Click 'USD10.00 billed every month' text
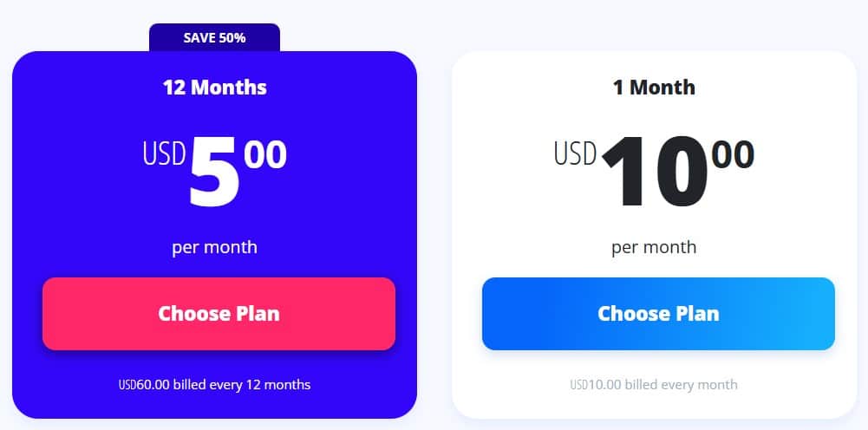Image resolution: width=868 pixels, height=430 pixels. pyautogui.click(x=655, y=384)
